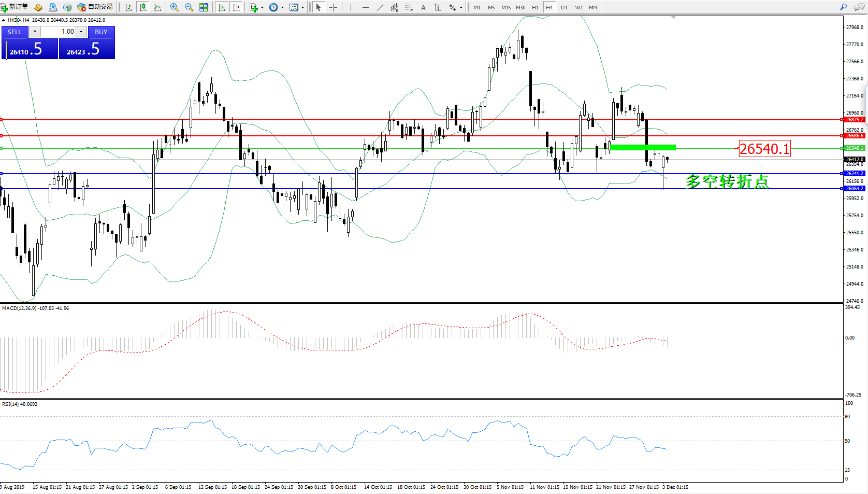Click the Zoom Out magnifier icon
The width and height of the screenshot is (868, 494).
(x=189, y=7)
